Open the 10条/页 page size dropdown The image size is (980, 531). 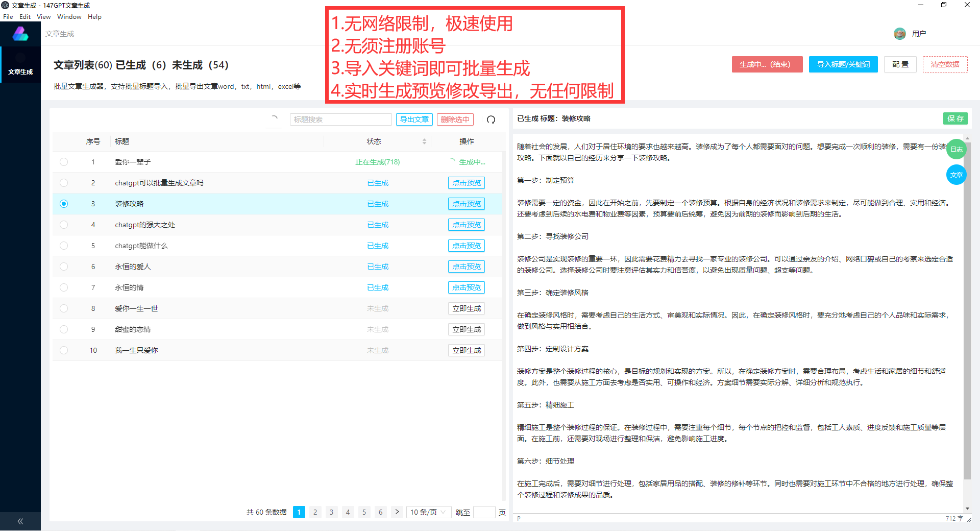tap(428, 512)
